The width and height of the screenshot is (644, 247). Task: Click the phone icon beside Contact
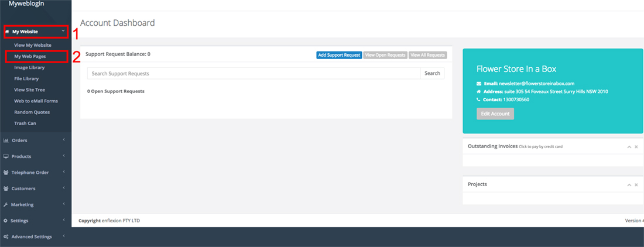478,100
